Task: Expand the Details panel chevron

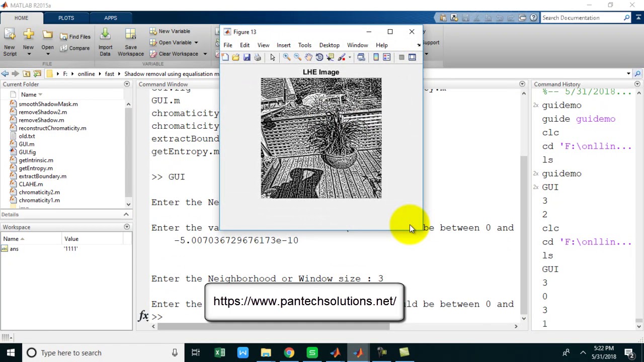Action: click(126, 215)
